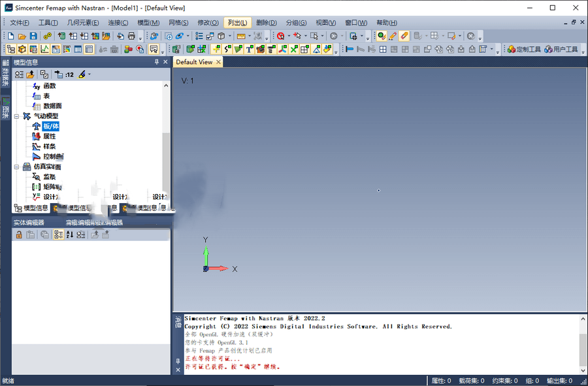The width and height of the screenshot is (588, 386).
Task: Open the 网格(S) menu
Action: pos(178,22)
